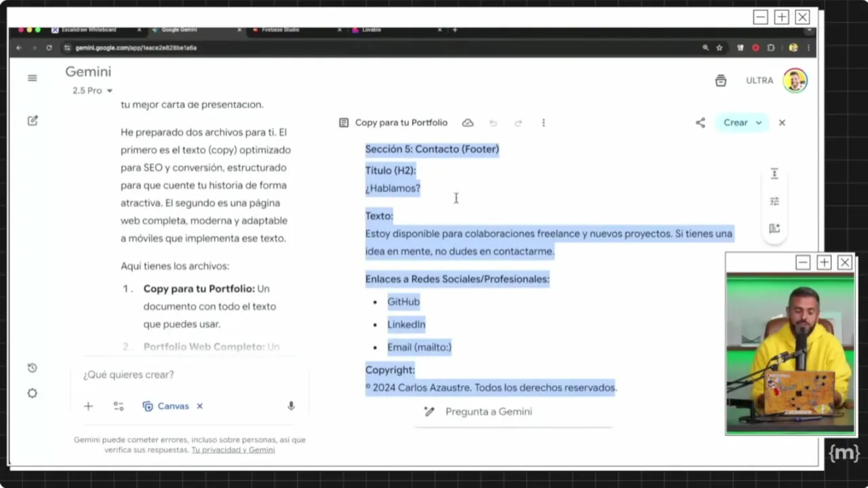
Task: Share the canvas document
Action: [701, 123]
